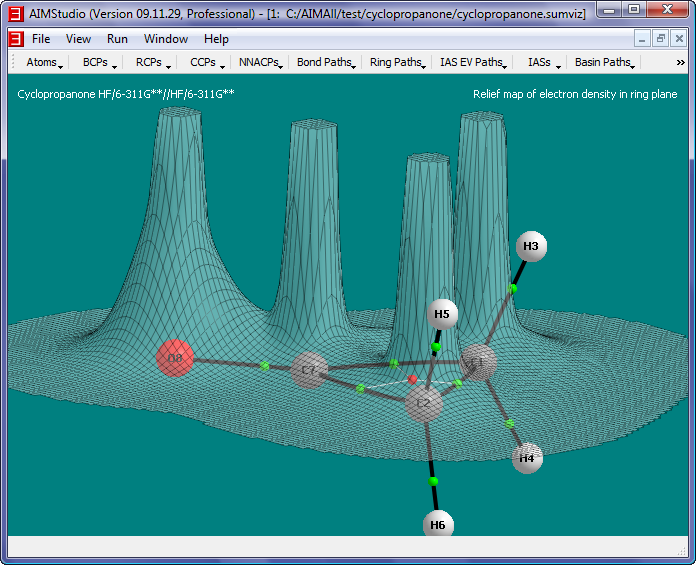Show hidden toolbar items via overflow chevron
The height and width of the screenshot is (565, 696).
click(681, 62)
